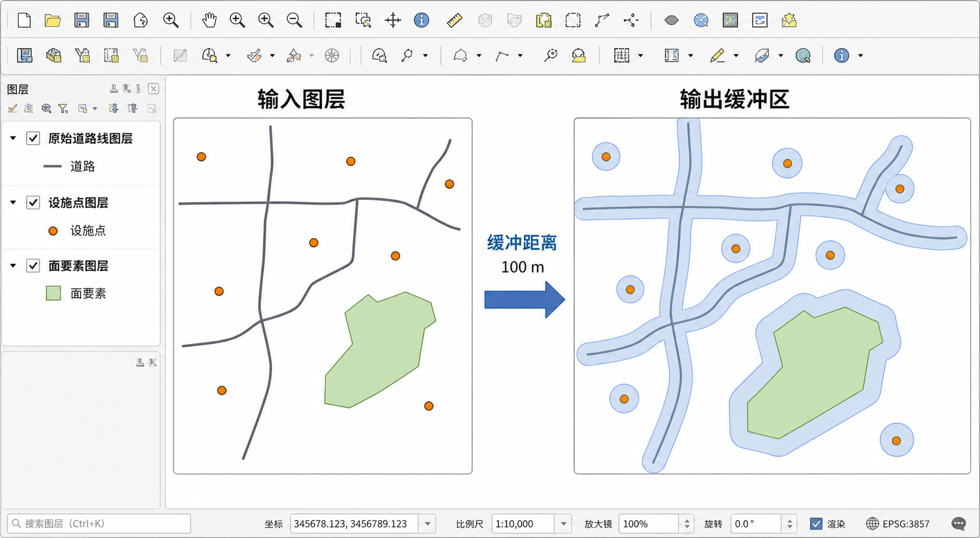Choose the two-vertex line segment tool
This screenshot has width=980, height=538.
pyautogui.click(x=602, y=20)
